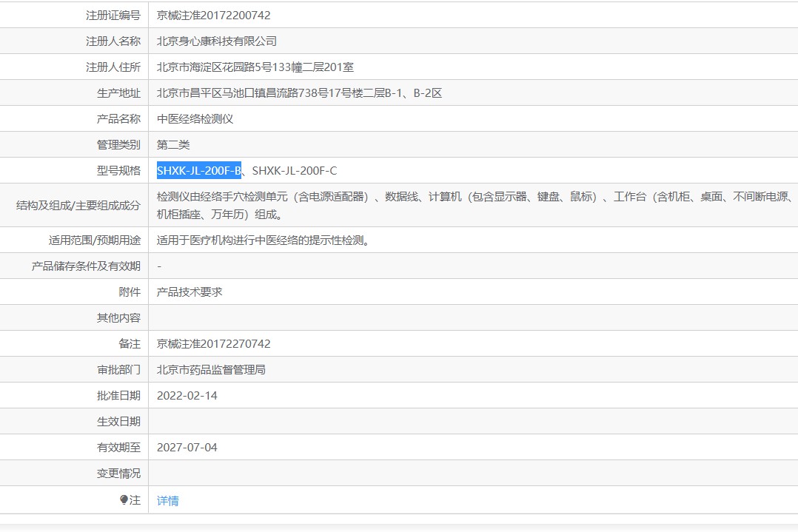798x532 pixels.
Task: Click registration number 京械注准20172200742
Action: pos(213,15)
